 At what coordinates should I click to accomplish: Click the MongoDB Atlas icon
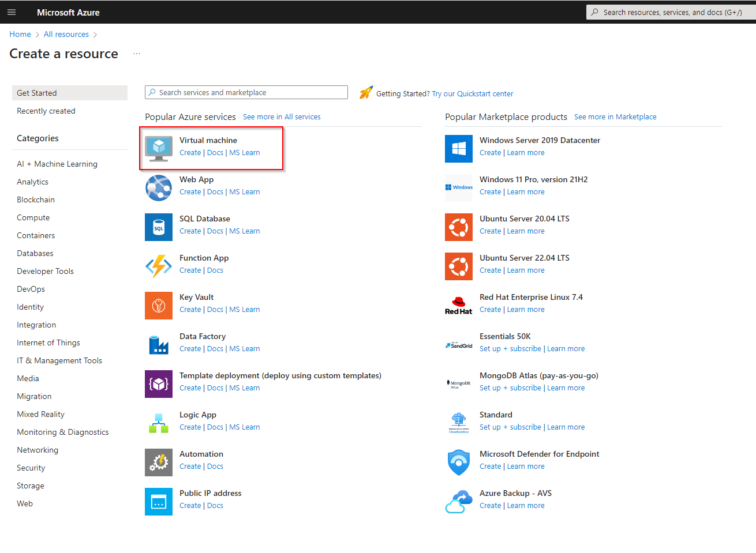pyautogui.click(x=458, y=383)
